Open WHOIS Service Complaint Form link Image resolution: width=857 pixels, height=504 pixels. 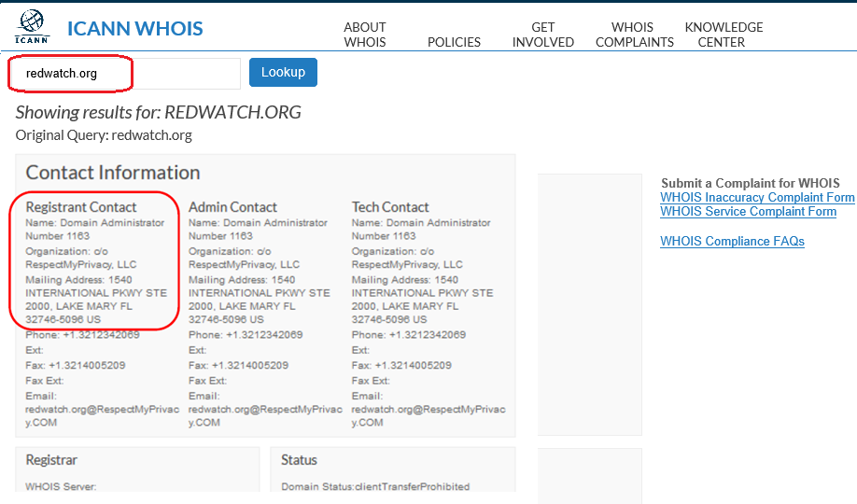click(748, 212)
